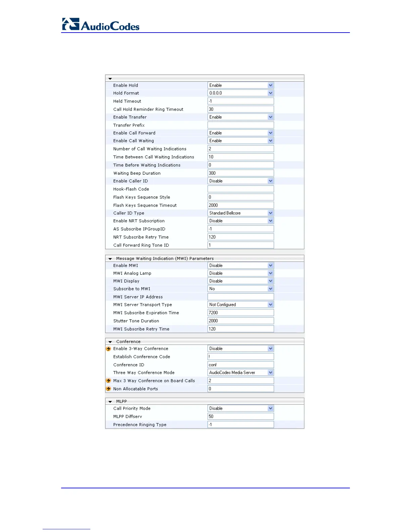Image resolution: width=411 pixels, height=532 pixels.
Task: Open the Caller ID Type dropdown
Action: tap(241, 213)
